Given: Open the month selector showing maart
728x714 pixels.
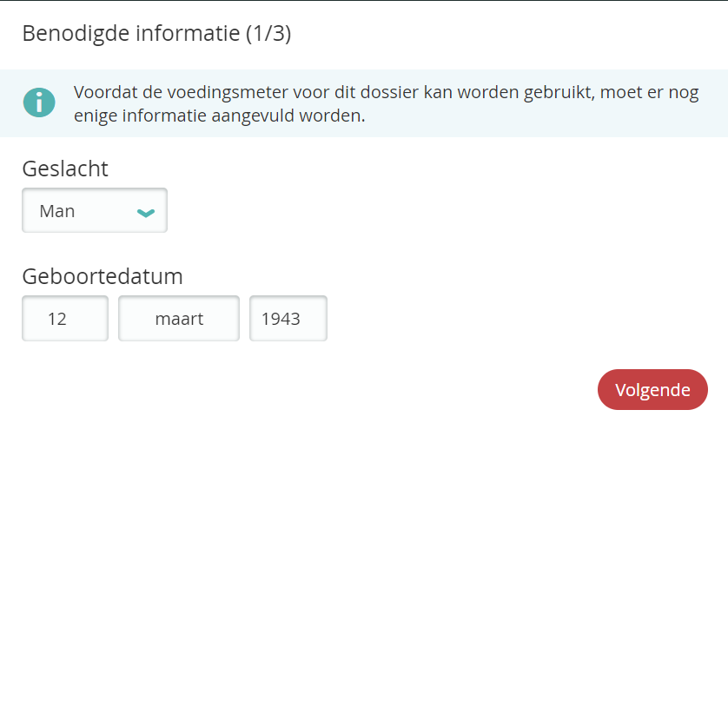Looking at the screenshot, I should click(179, 319).
